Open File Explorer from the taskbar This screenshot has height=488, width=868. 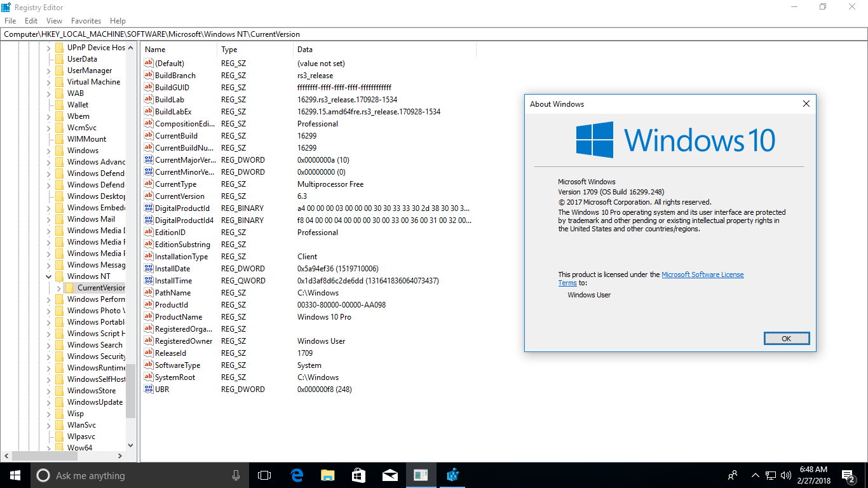pyautogui.click(x=328, y=475)
